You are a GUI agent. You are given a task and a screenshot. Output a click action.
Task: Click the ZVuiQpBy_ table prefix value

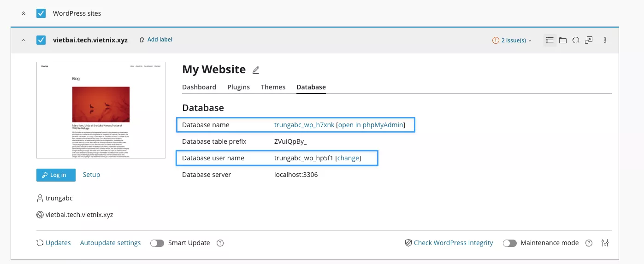(x=290, y=141)
